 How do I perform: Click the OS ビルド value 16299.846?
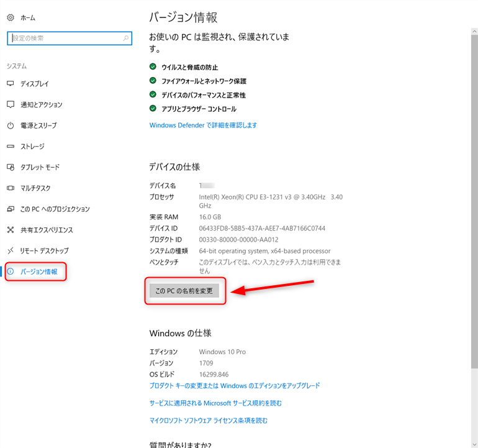(x=214, y=375)
